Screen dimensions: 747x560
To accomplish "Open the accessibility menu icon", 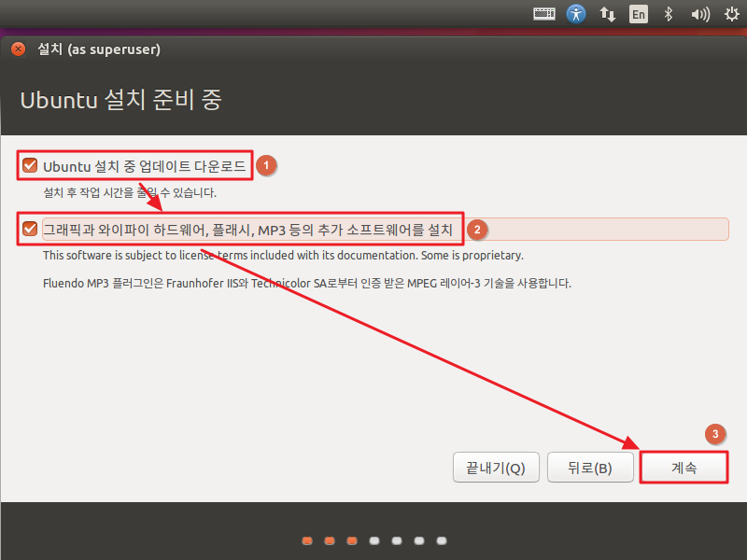I will point(576,14).
